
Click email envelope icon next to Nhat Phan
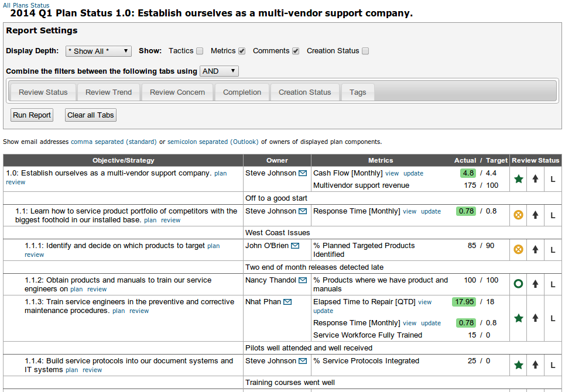point(287,302)
